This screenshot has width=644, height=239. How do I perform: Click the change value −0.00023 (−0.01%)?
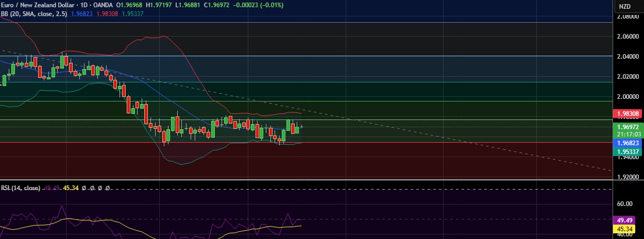pyautogui.click(x=259, y=5)
